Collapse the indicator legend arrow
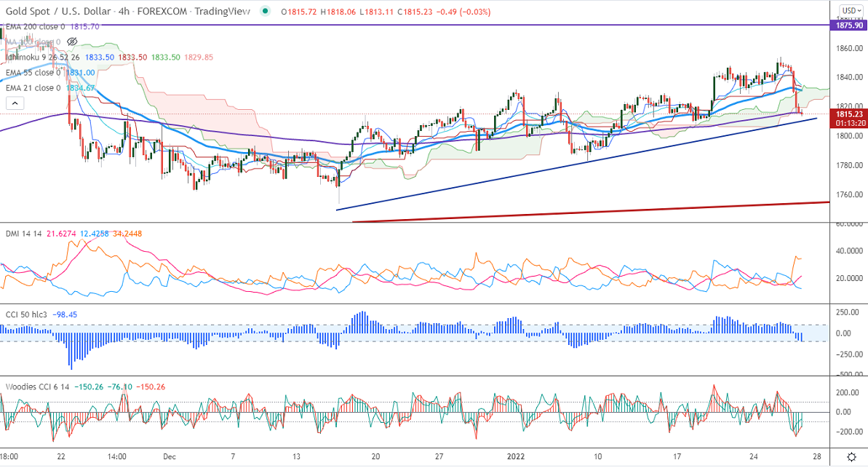Viewport: 868px width, 468px height. click(x=15, y=103)
